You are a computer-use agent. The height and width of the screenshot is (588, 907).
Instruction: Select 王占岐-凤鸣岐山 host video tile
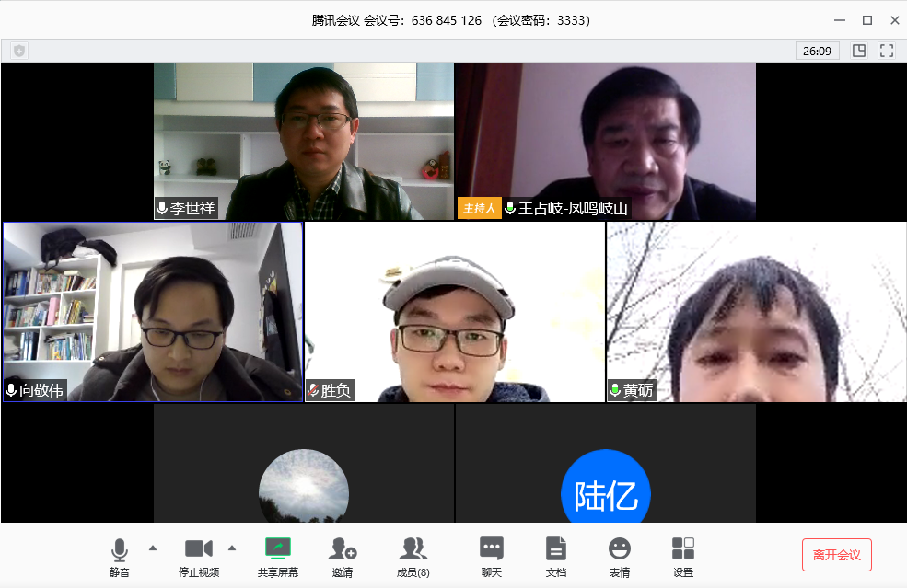point(605,141)
